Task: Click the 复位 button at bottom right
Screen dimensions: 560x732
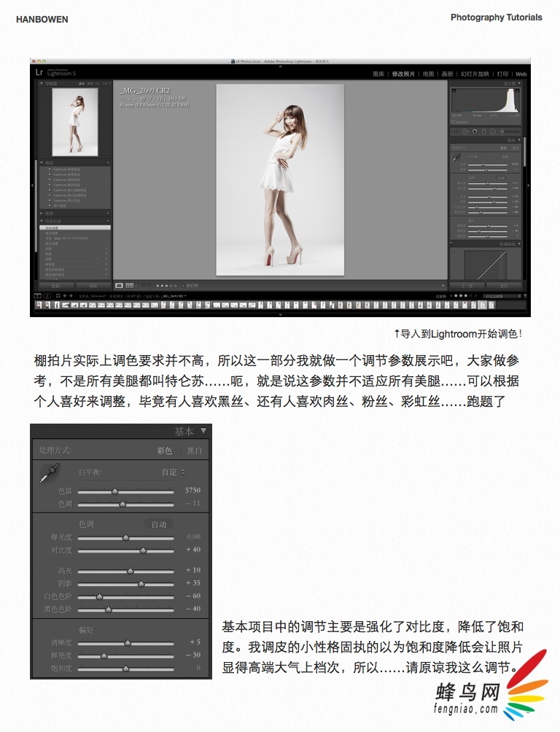Action: (503, 285)
